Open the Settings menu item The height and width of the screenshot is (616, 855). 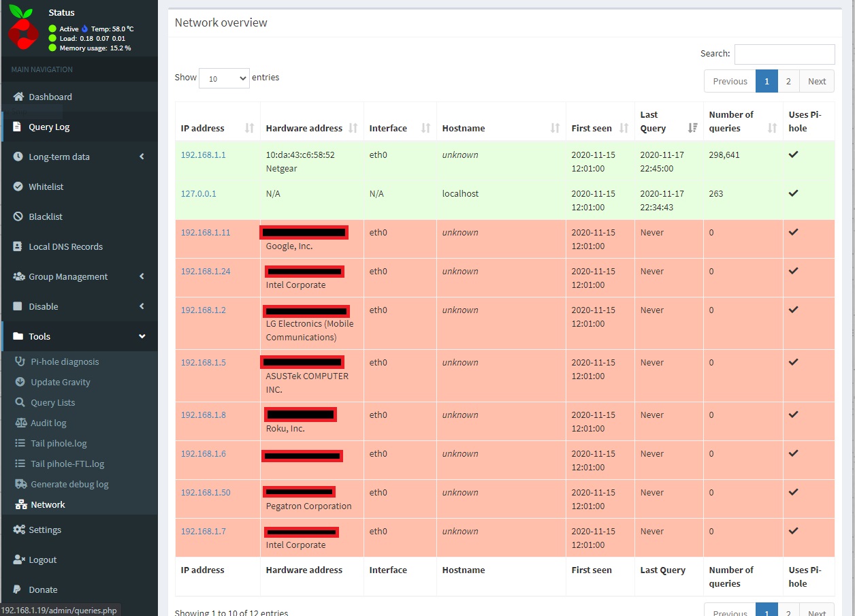point(79,530)
